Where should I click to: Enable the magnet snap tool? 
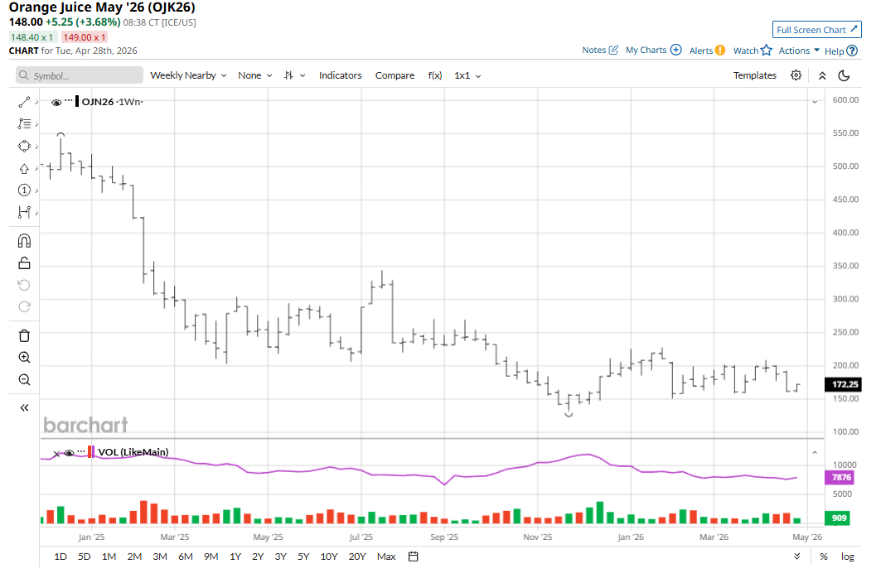[24, 241]
